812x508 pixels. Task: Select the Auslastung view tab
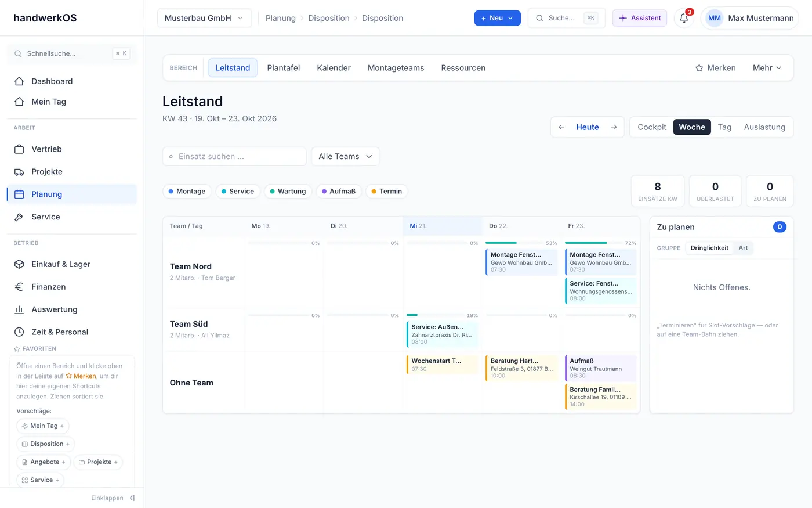pos(764,127)
